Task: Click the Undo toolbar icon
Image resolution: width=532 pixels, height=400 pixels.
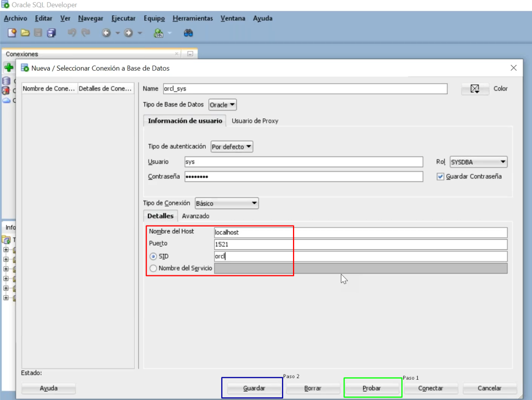Action: coord(72,33)
